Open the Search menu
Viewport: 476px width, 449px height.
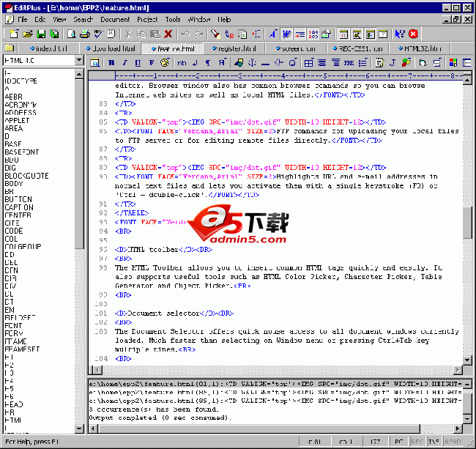tap(83, 20)
